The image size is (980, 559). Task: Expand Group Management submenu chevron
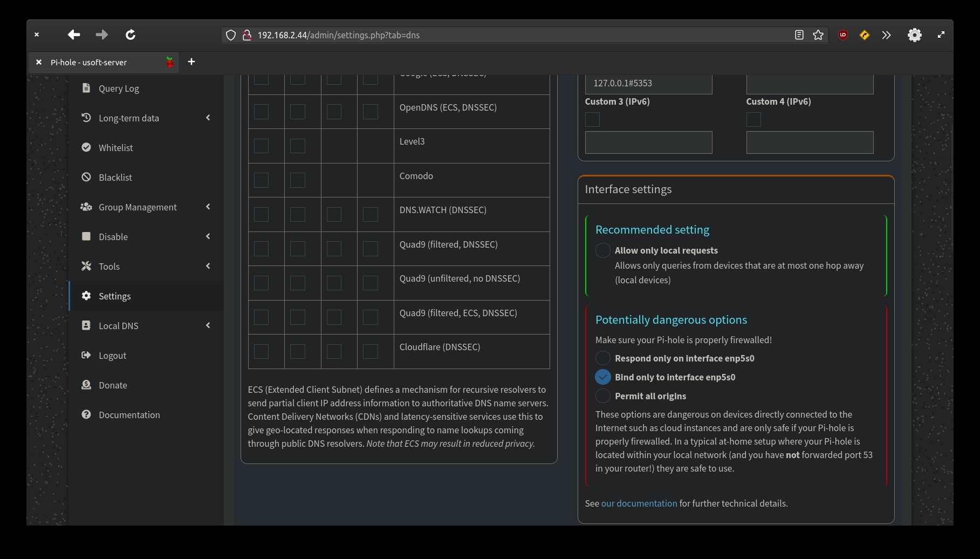tap(208, 207)
